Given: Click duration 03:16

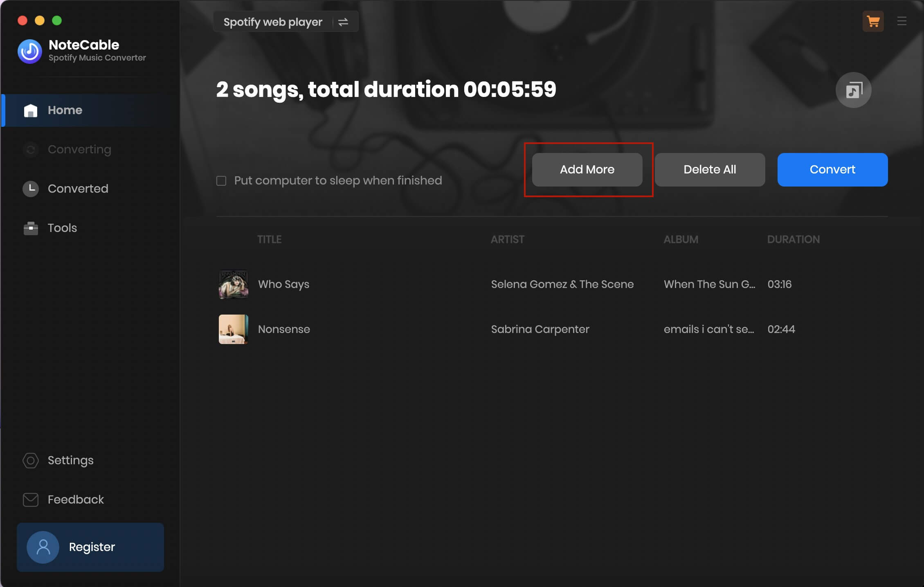Looking at the screenshot, I should [779, 284].
